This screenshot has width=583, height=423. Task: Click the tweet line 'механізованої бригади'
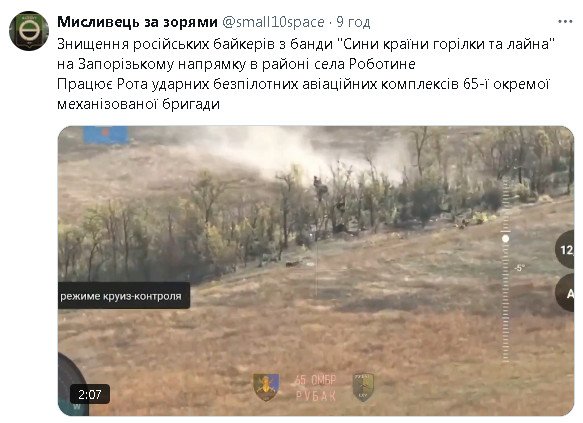pyautogui.click(x=138, y=104)
